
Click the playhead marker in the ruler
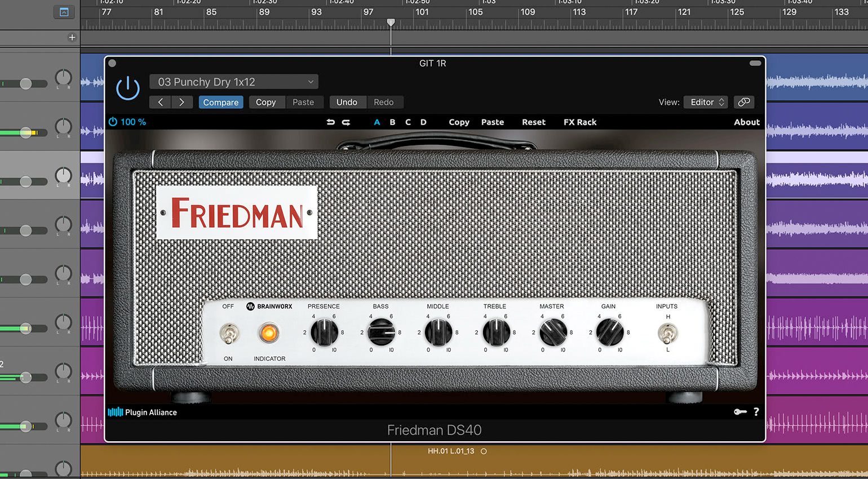pyautogui.click(x=391, y=23)
